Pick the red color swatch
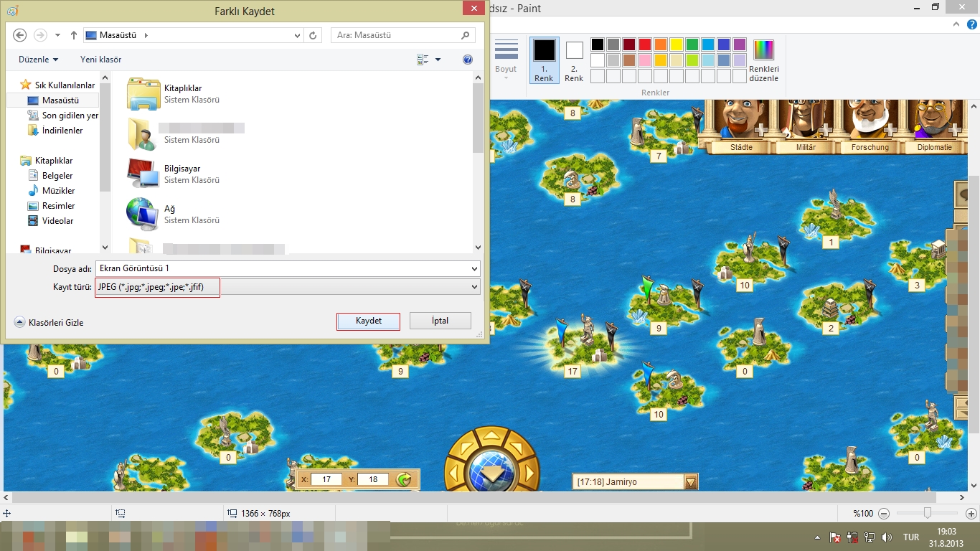 point(645,44)
